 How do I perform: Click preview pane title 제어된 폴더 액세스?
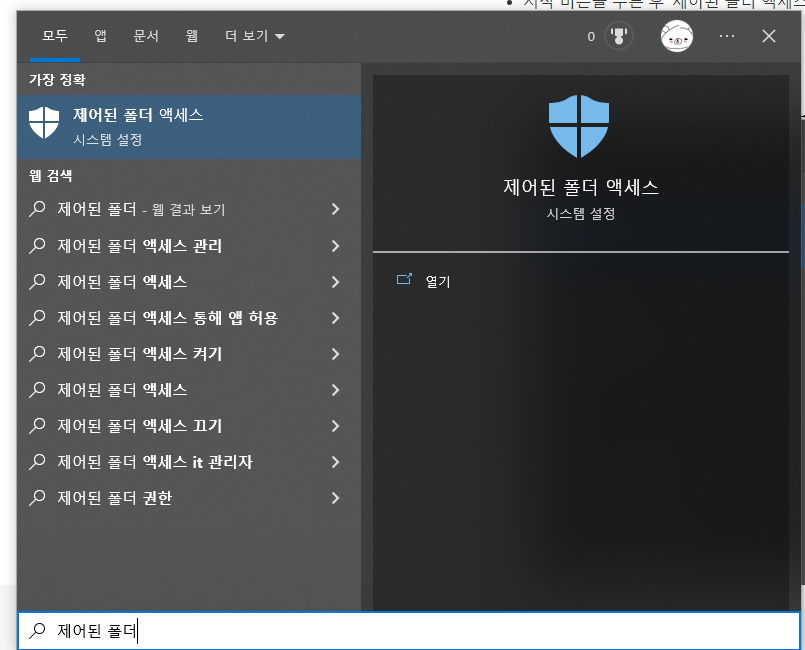click(581, 187)
